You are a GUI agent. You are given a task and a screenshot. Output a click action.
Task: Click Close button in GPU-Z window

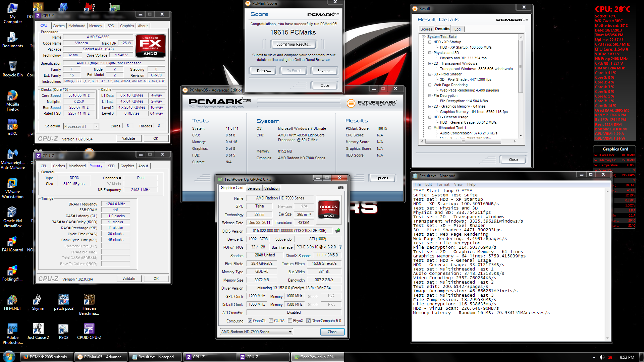click(x=332, y=332)
